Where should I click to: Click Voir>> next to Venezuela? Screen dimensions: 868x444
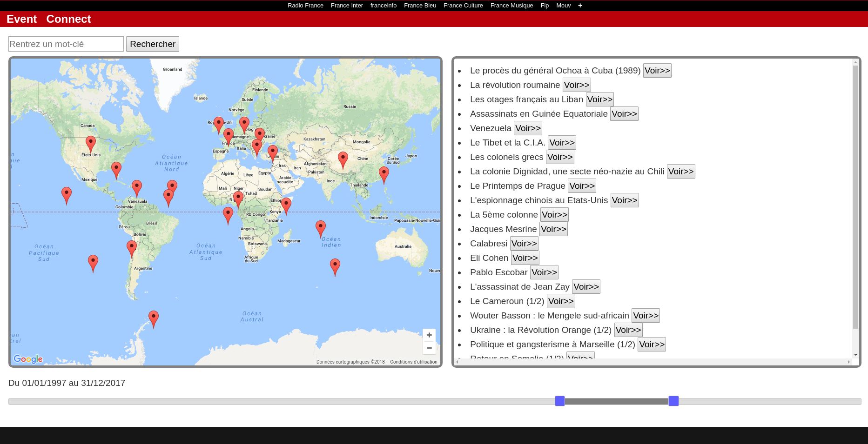pyautogui.click(x=528, y=128)
